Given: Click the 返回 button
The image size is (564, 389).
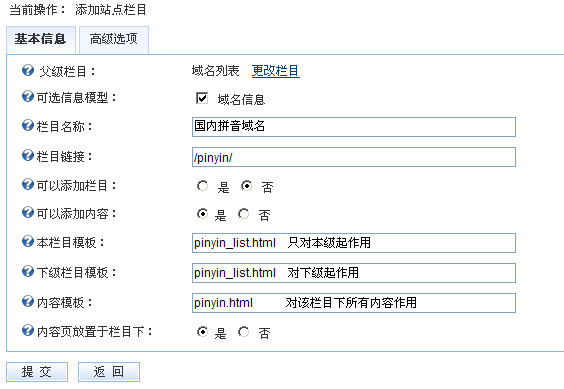Looking at the screenshot, I should click(x=109, y=372).
